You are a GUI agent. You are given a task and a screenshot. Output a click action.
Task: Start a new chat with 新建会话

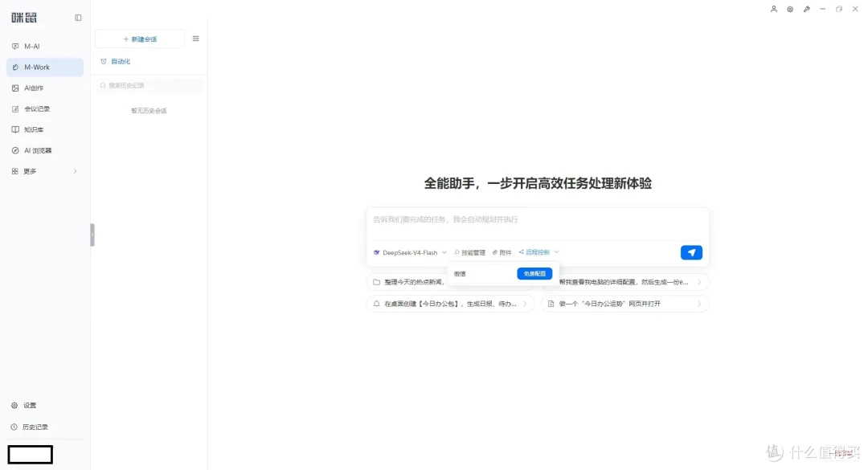[x=140, y=39]
